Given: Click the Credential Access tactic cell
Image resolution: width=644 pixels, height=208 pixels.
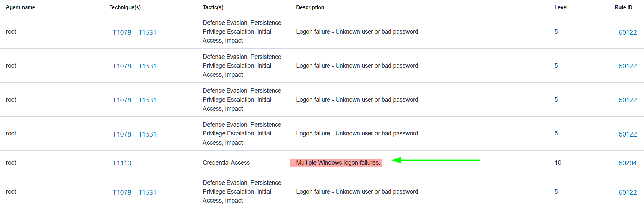Looking at the screenshot, I should click(x=226, y=163).
